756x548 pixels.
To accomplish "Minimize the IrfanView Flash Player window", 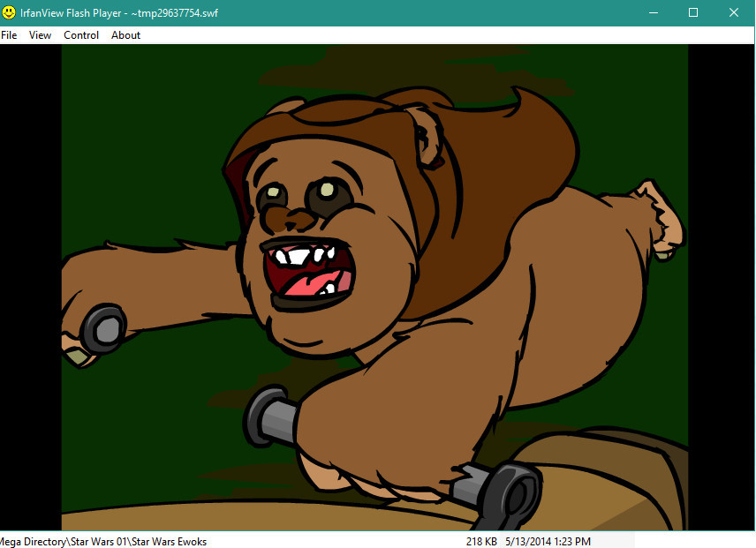I will pyautogui.click(x=654, y=12).
